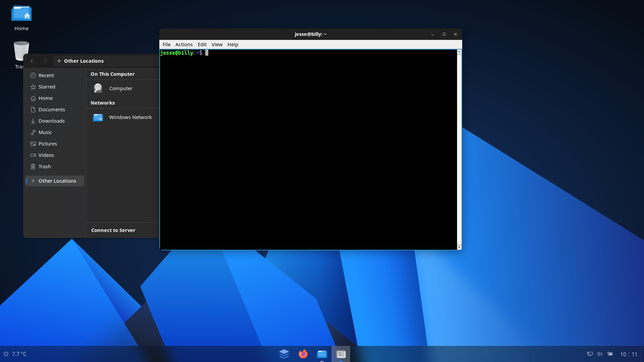644x362 pixels.
Task: Select the Starred star icon in sidebar
Action: click(33, 87)
